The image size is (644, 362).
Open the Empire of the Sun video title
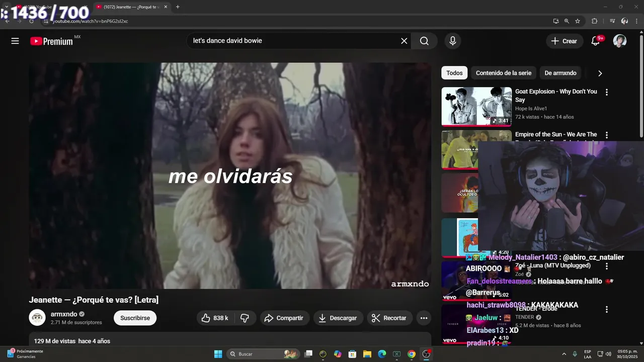(x=556, y=135)
